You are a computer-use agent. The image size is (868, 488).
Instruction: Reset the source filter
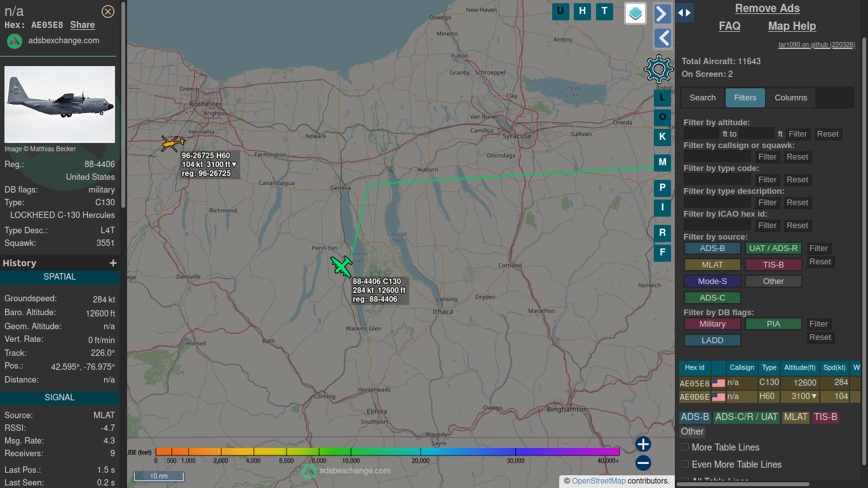click(x=820, y=262)
